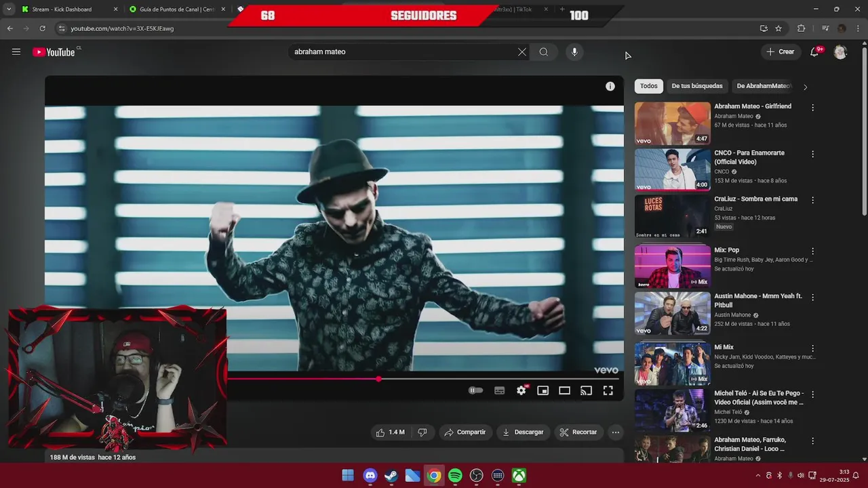Open the options menu for CraLiuz - Sombra en mi cama
The width and height of the screenshot is (868, 488).
coord(812,200)
